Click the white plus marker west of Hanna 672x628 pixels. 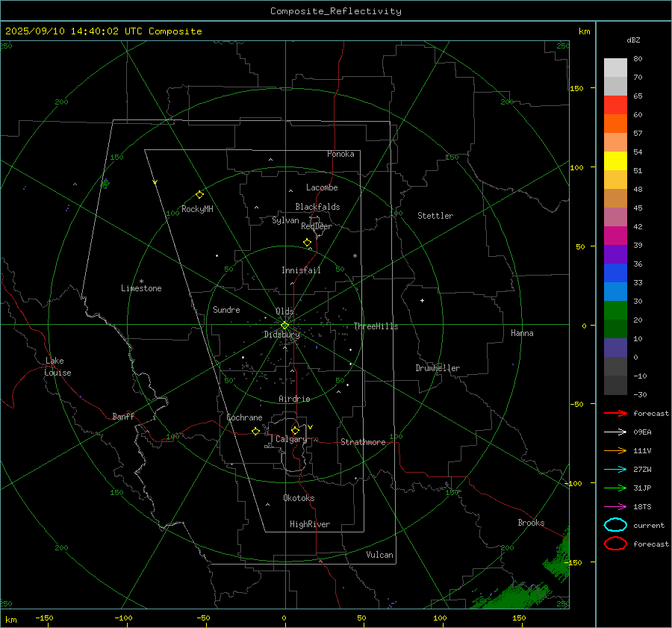(422, 300)
